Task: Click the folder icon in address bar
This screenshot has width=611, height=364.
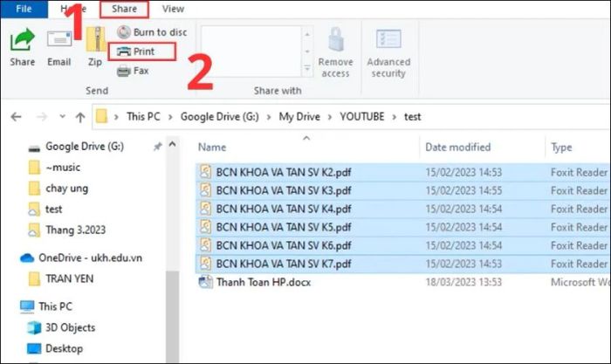Action: tap(101, 116)
